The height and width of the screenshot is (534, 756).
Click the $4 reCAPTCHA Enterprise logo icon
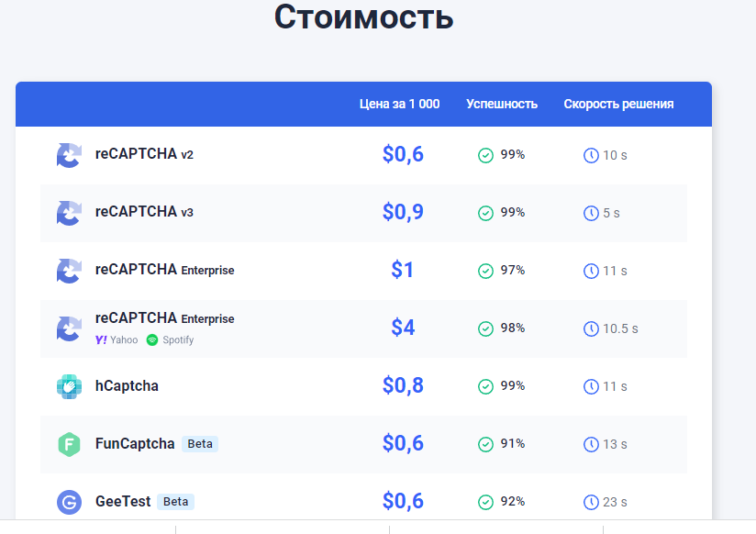69,328
